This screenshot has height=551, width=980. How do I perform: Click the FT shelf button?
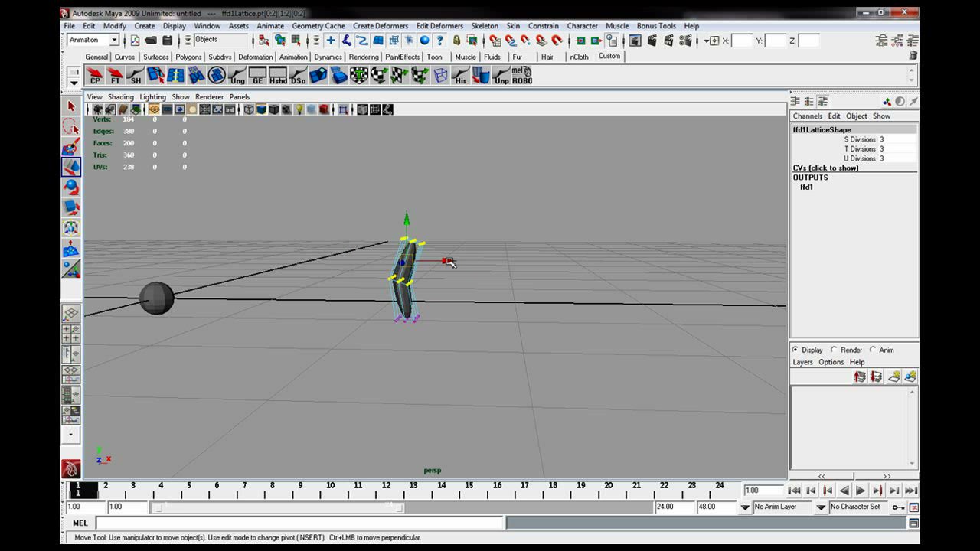point(116,75)
